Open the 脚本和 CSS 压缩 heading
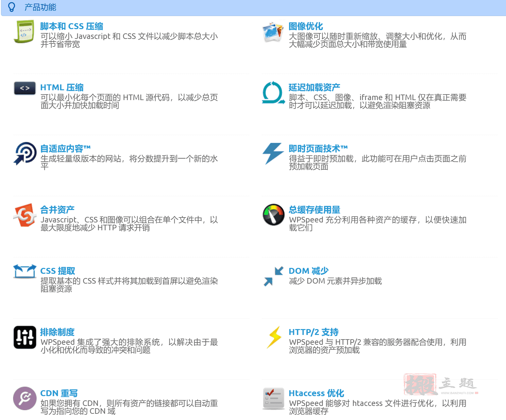 [72, 26]
